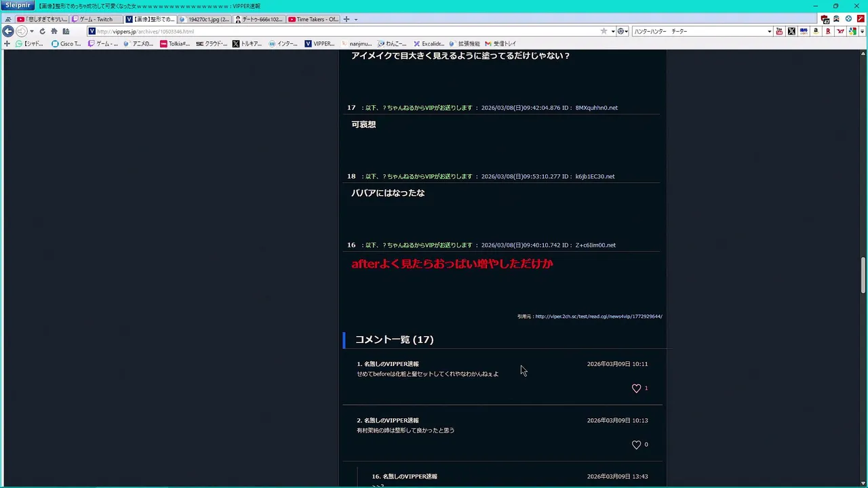The height and width of the screenshot is (488, 868).
Task: Open the アニメの... bookmark
Action: pos(139,43)
